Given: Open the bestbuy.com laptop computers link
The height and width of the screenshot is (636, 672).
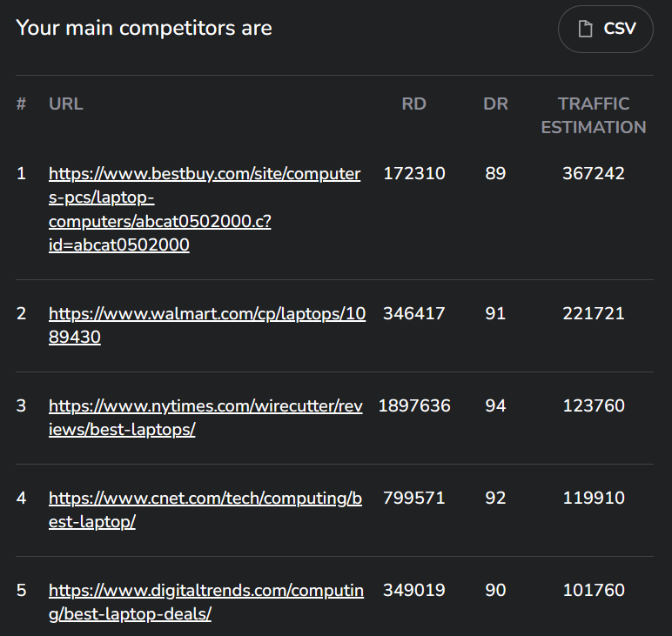Looking at the screenshot, I should coord(205,210).
